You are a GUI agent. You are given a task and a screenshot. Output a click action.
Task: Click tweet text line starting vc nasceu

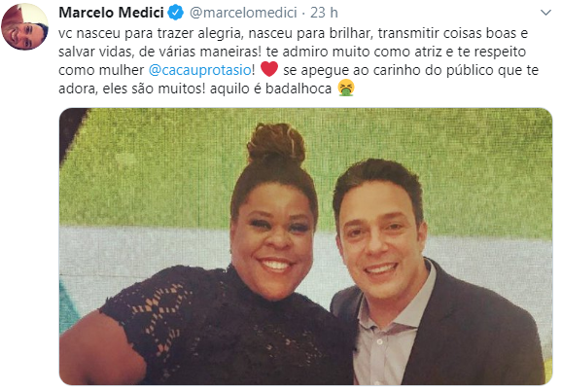pos(294,33)
